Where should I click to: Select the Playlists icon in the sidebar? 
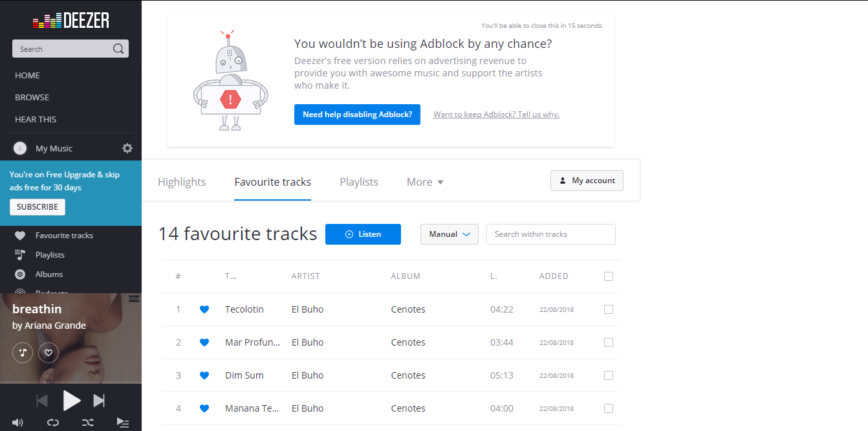pos(21,254)
